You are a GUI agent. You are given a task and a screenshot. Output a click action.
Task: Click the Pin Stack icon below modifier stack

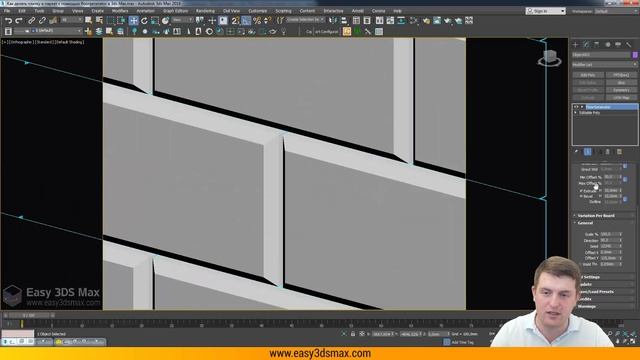(x=577, y=152)
